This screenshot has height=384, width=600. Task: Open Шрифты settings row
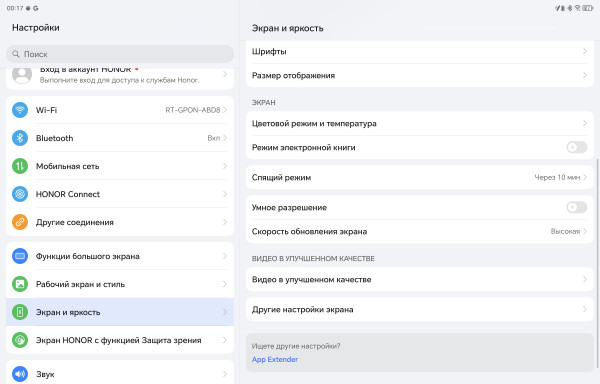coord(419,52)
